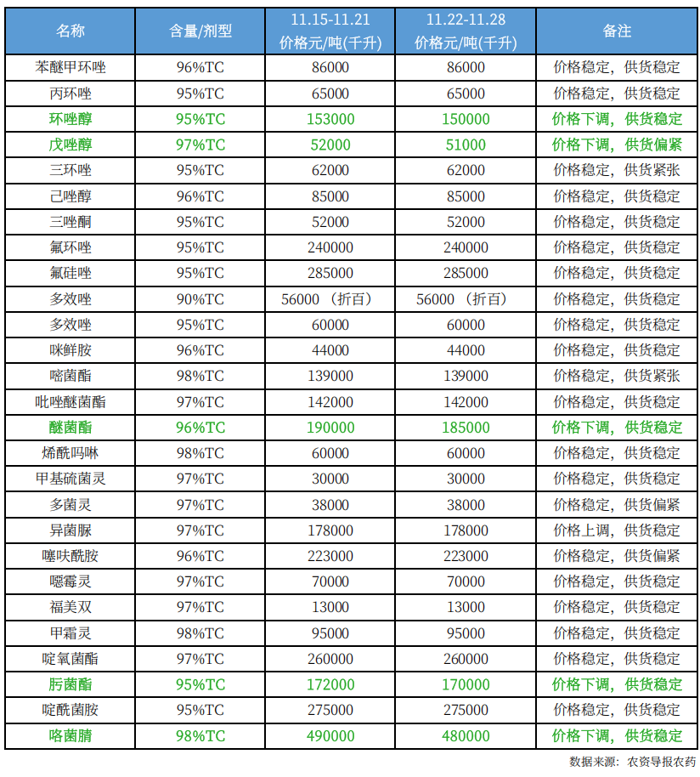Click the 98%TC cell for 甲霜灵
The image size is (700, 777).
200,632
